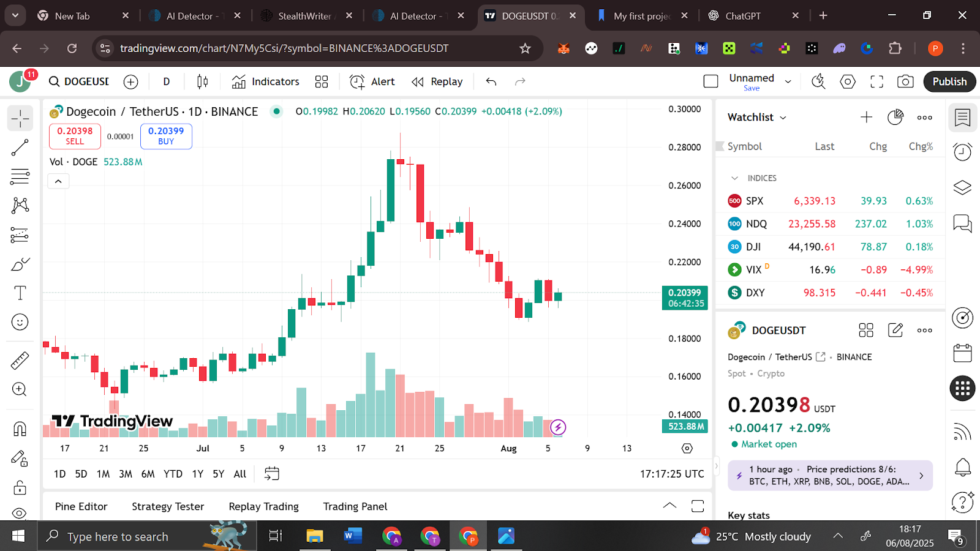Publish the chart idea

coord(949,81)
